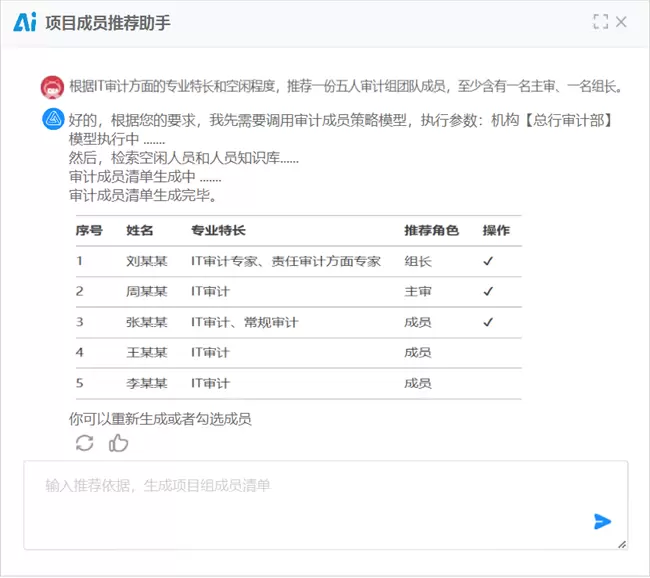The width and height of the screenshot is (650, 578).
Task: Expand the assistant window to fullscreen
Action: (x=600, y=22)
